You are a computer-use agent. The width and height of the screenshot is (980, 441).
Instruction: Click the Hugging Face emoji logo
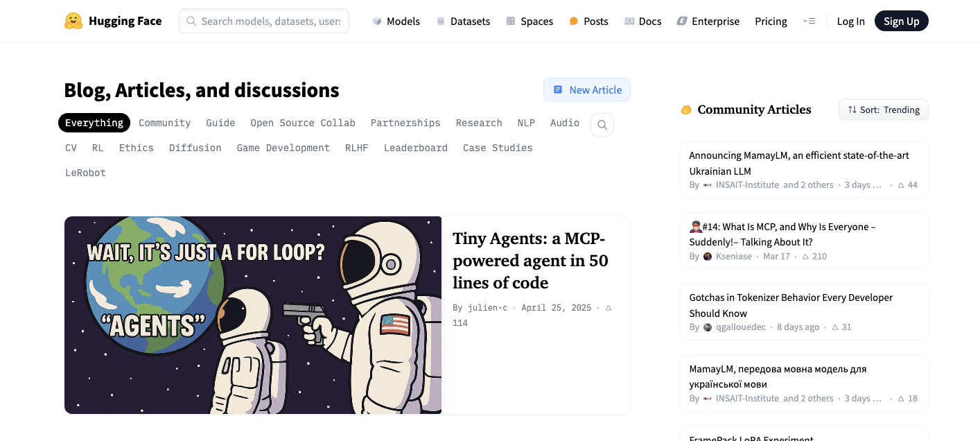pyautogui.click(x=73, y=21)
